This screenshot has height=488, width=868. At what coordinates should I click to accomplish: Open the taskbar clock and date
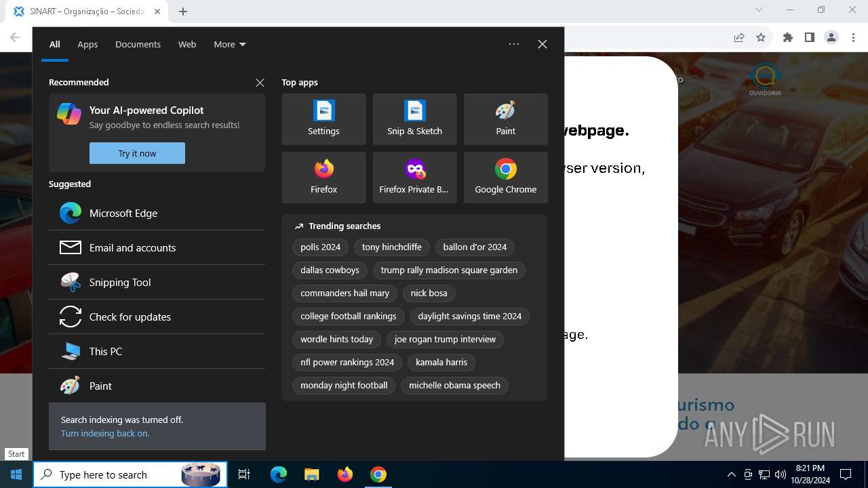point(810,474)
